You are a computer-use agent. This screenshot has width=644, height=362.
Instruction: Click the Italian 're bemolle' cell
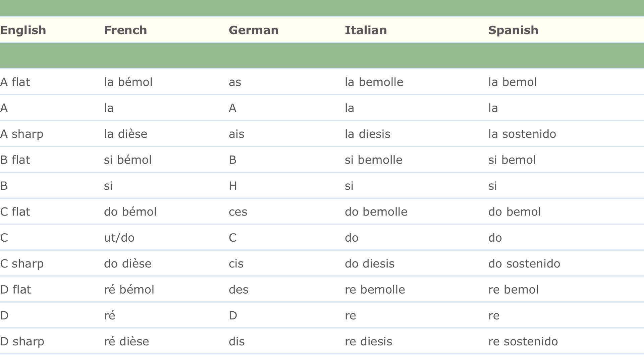(375, 290)
